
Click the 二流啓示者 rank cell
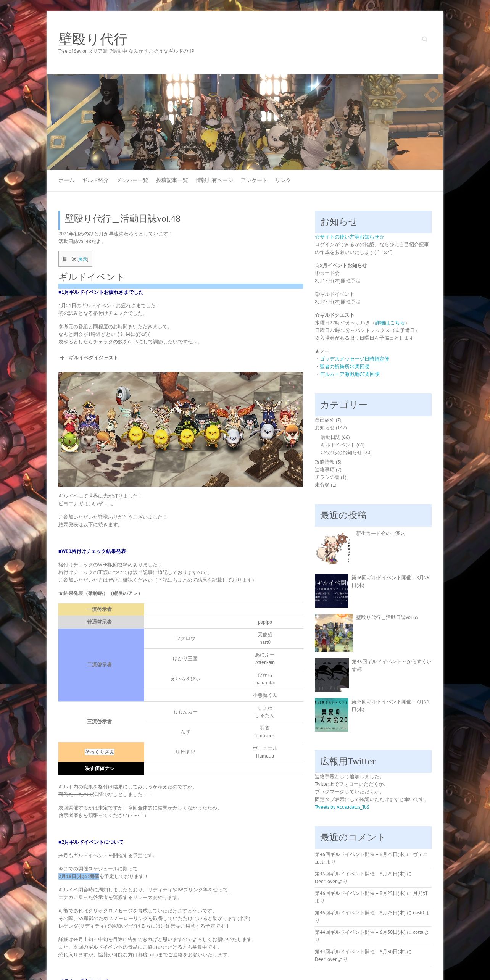coord(101,664)
